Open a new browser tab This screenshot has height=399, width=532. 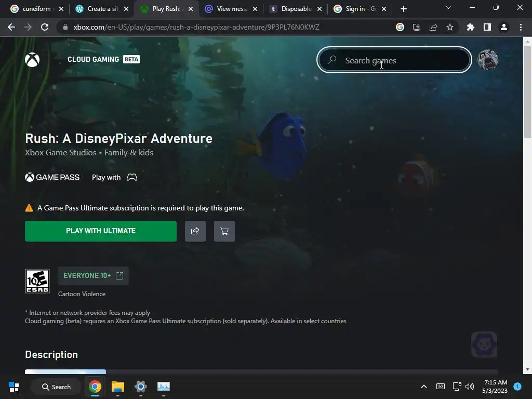403,9
